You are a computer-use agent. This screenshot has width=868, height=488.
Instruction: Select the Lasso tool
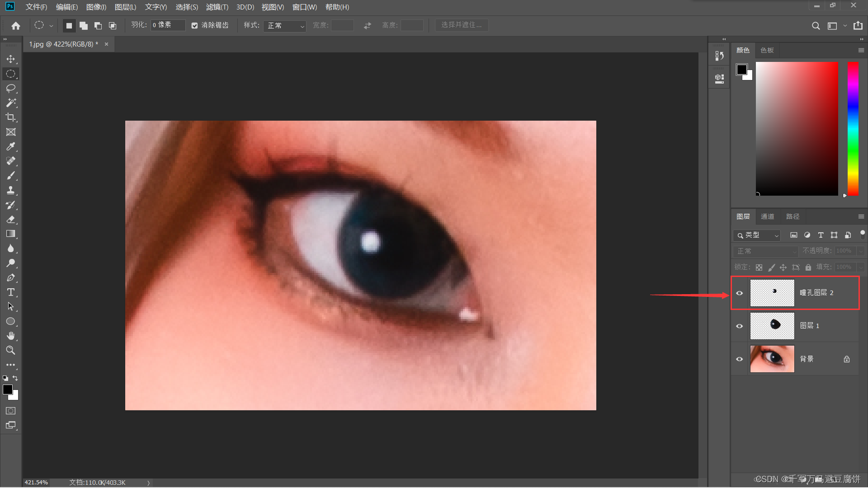coord(11,88)
